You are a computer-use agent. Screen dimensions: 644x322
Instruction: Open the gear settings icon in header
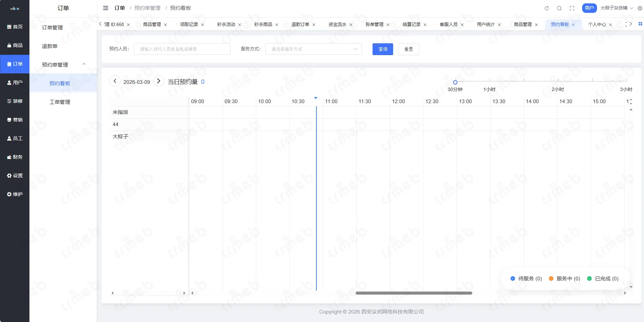click(640, 8)
